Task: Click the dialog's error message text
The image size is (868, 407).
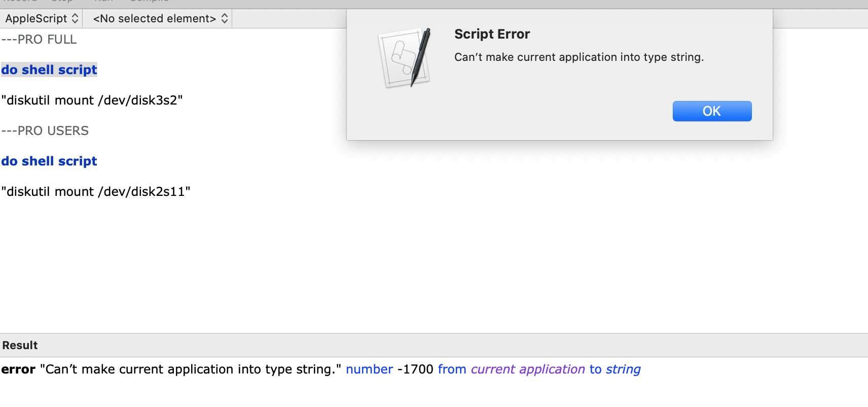Action: 578,57
